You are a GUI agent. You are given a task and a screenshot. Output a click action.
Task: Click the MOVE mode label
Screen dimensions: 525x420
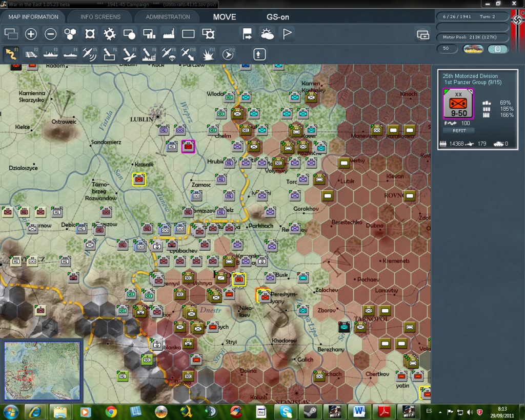[225, 17]
